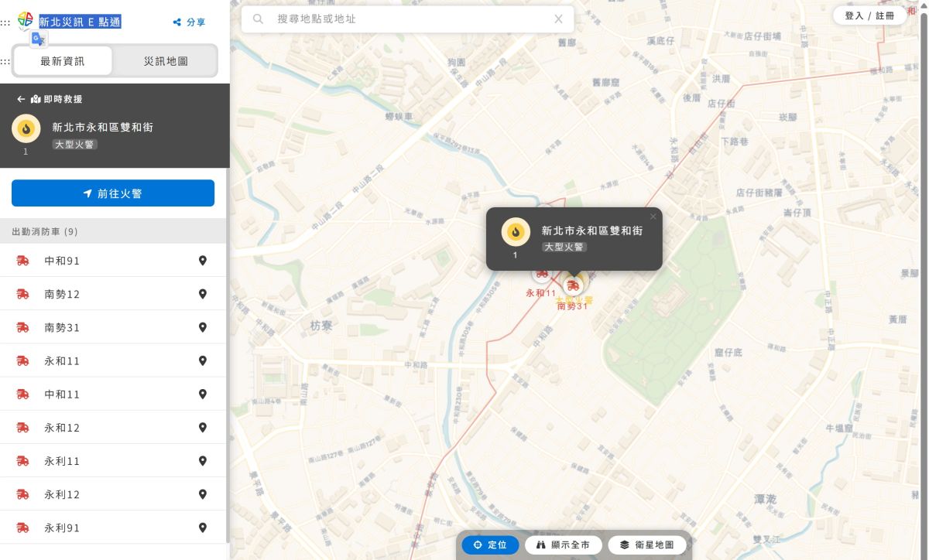This screenshot has width=929, height=560.
Task: Switch to the 災訊地圖 tab
Action: (166, 61)
